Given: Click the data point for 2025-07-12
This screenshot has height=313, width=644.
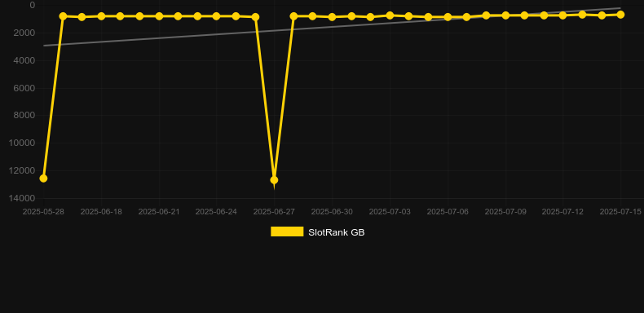Looking at the screenshot, I should pyautogui.click(x=562, y=15).
